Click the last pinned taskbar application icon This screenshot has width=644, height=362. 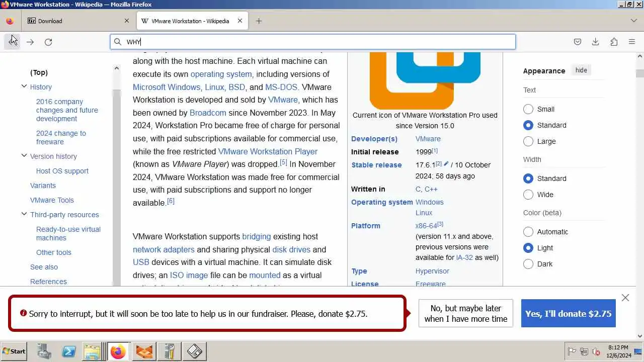tap(195, 351)
